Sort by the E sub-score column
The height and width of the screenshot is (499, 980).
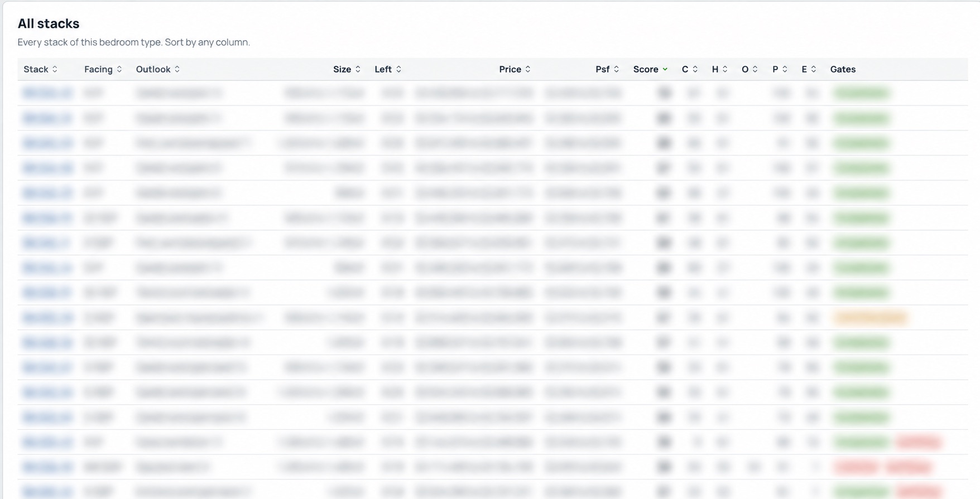(809, 69)
